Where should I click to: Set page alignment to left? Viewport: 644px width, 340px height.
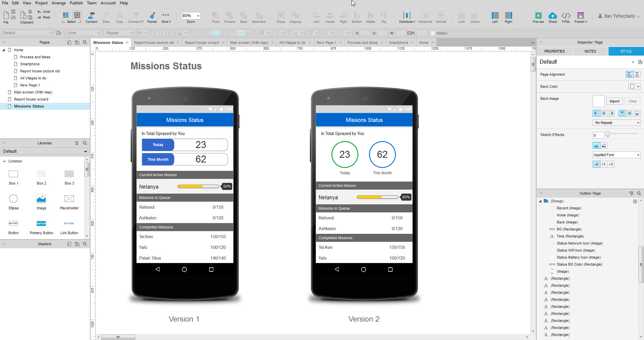coord(630,74)
